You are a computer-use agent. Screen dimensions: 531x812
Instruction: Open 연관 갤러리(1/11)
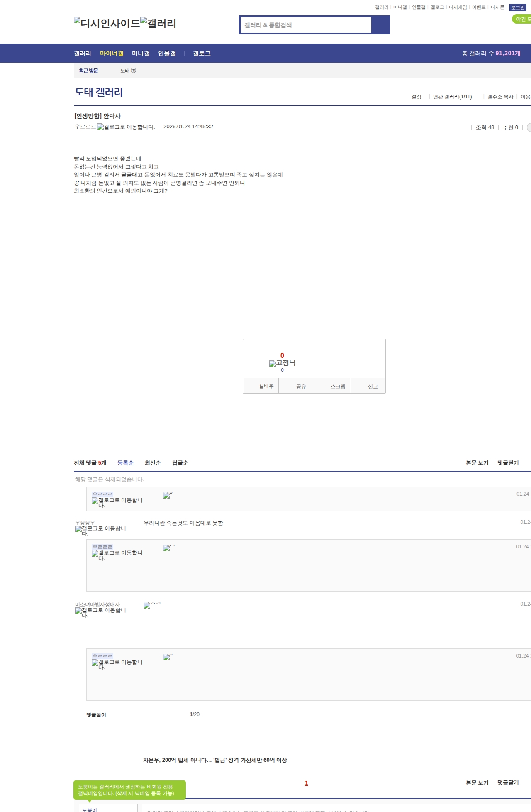[x=453, y=97]
